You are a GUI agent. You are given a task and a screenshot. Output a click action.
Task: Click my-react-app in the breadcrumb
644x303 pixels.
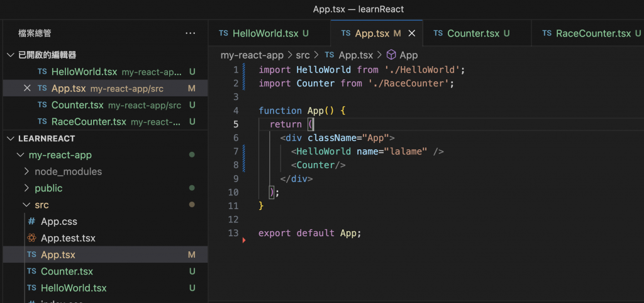(252, 55)
